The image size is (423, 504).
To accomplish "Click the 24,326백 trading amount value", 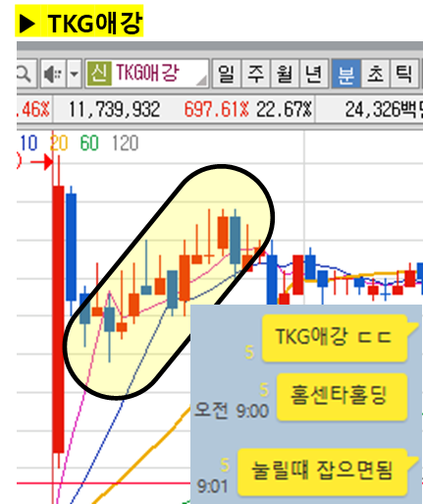I will pyautogui.click(x=384, y=109).
